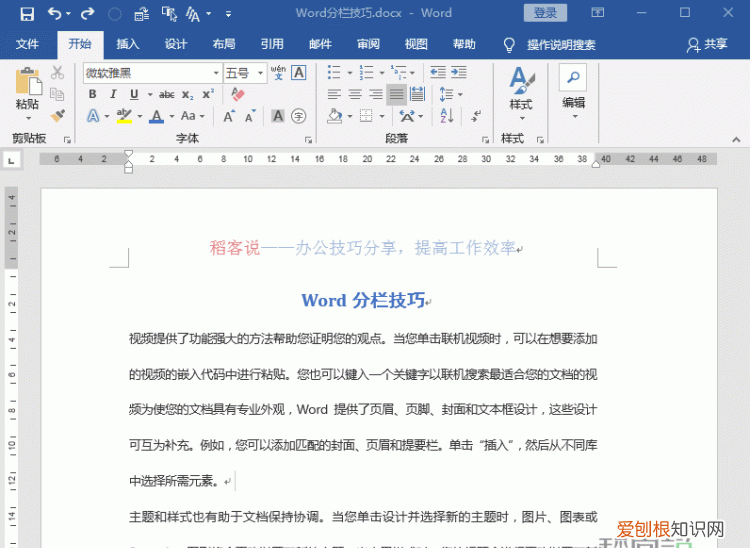Decrease font size with A▼ icon
Image resolution: width=750 pixels, height=548 pixels.
(x=250, y=116)
